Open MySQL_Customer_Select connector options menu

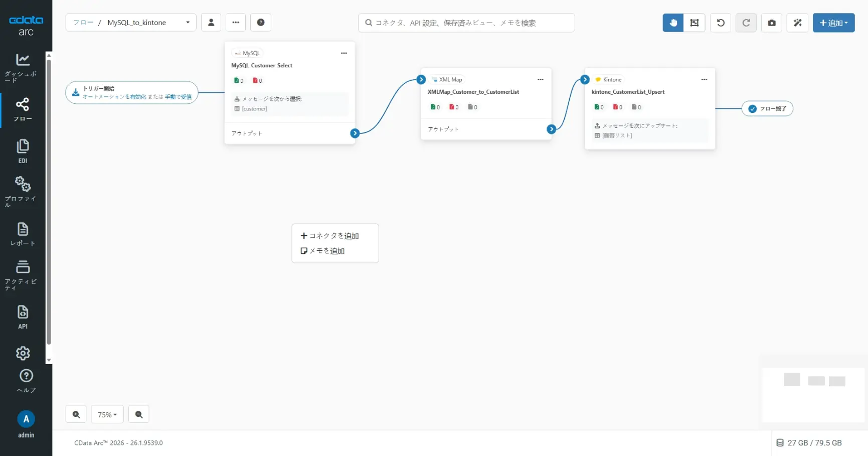tap(344, 53)
